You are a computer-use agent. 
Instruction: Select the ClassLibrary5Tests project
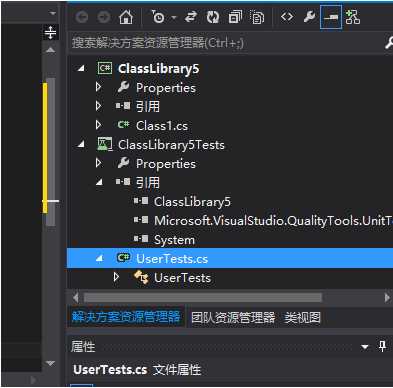171,145
